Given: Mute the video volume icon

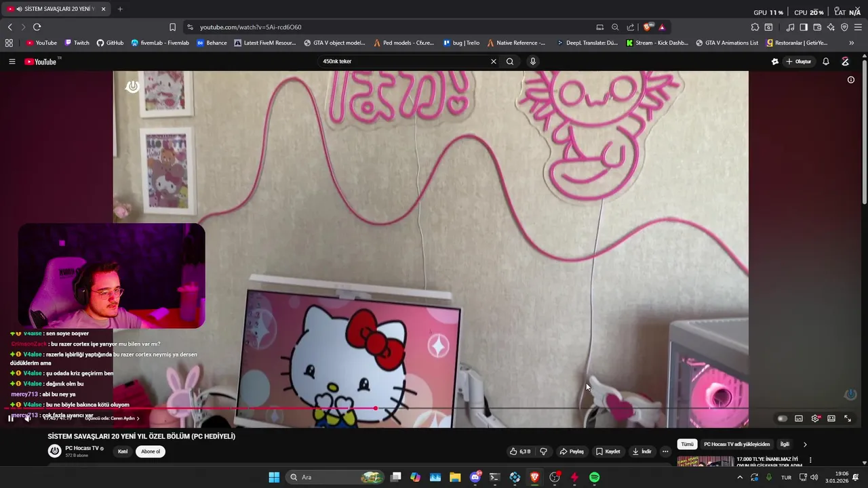Looking at the screenshot, I should coord(28,418).
